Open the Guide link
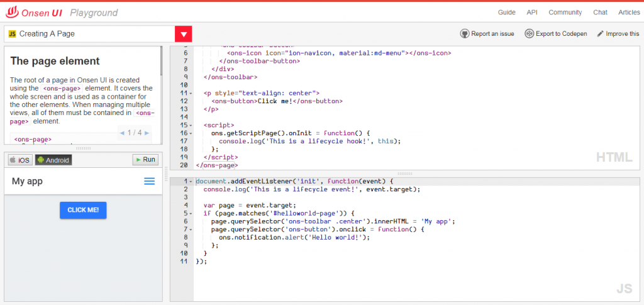 (506, 13)
